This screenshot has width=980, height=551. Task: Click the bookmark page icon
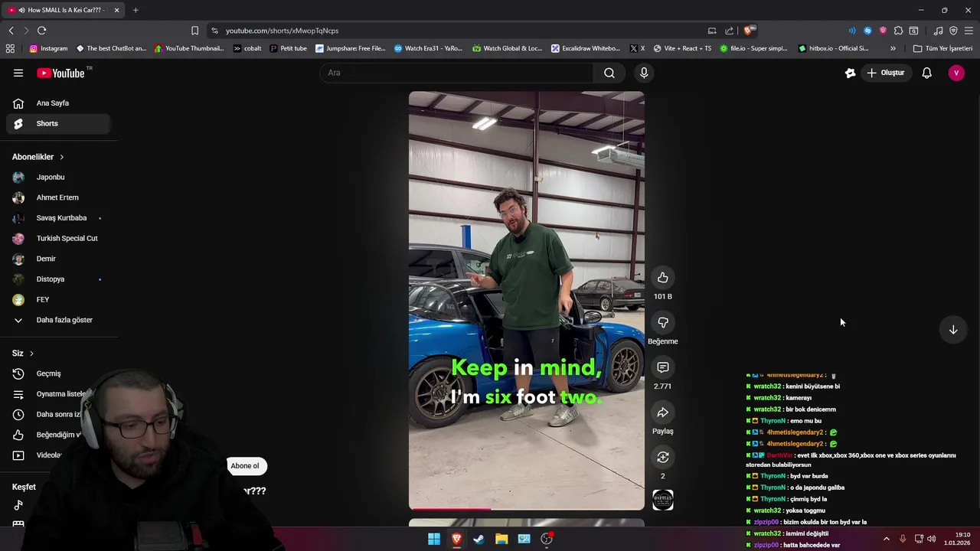click(x=194, y=31)
